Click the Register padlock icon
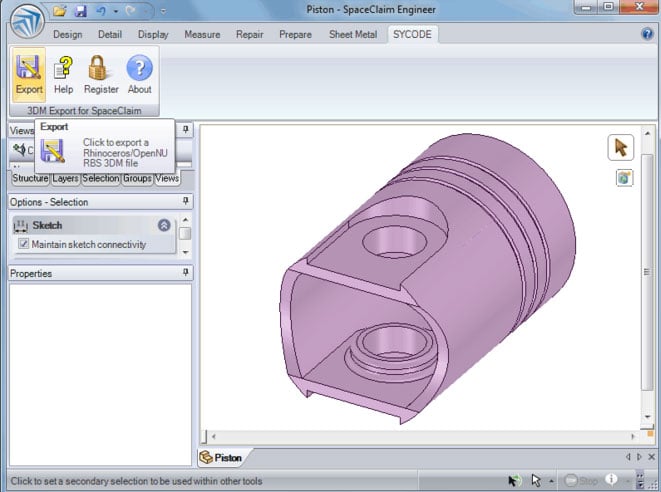 [x=100, y=73]
